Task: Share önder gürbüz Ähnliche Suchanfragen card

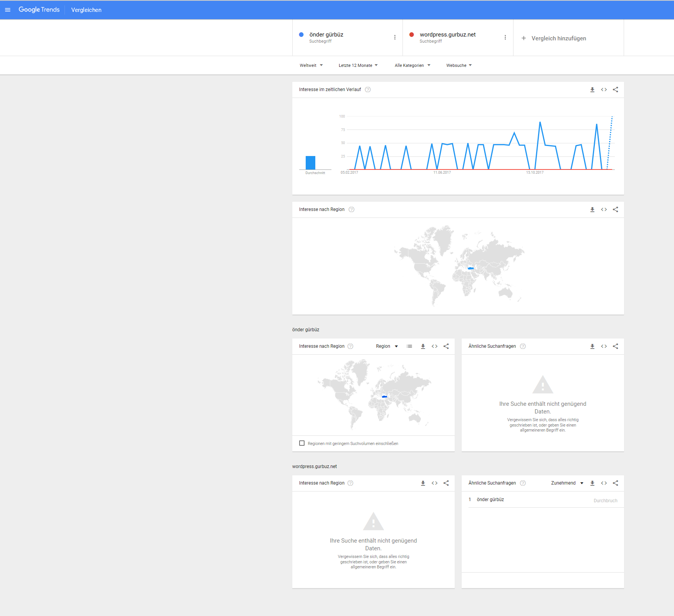Action: tap(615, 346)
